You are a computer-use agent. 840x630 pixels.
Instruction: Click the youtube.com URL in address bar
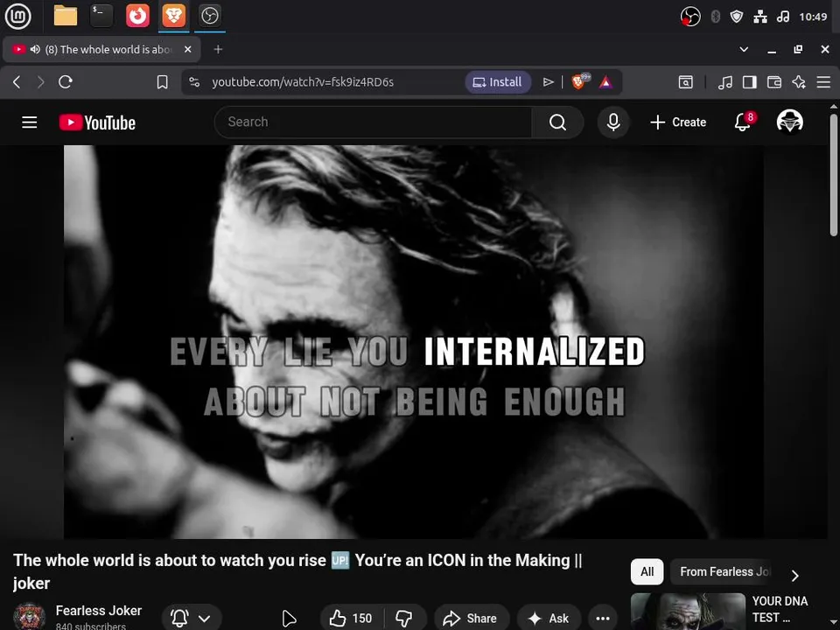click(303, 82)
